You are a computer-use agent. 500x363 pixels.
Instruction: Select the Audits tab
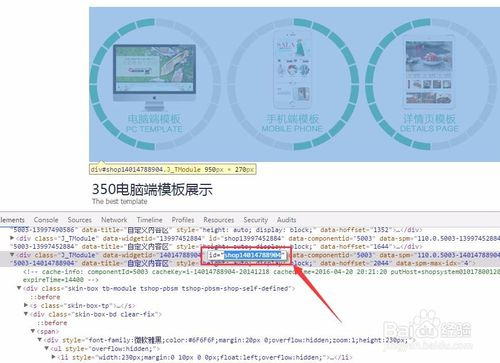pos(287,220)
